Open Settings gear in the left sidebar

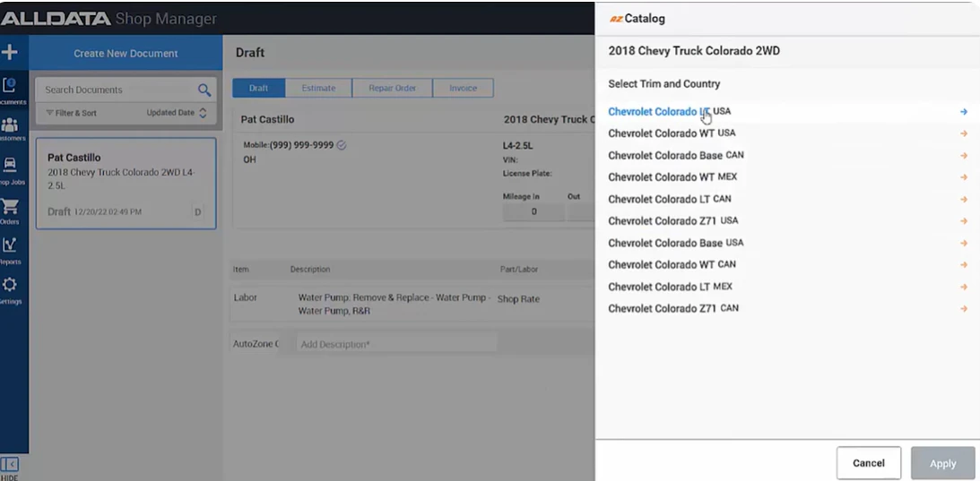(11, 291)
